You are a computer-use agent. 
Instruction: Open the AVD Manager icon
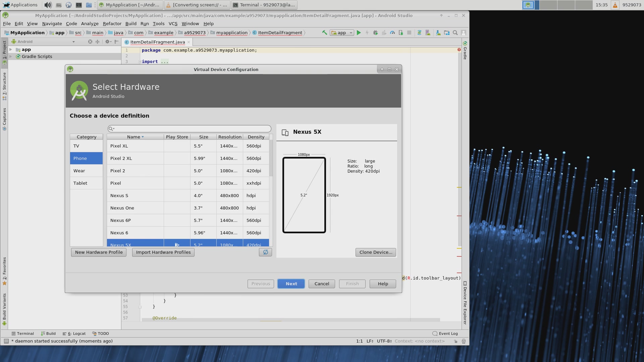[x=428, y=33]
